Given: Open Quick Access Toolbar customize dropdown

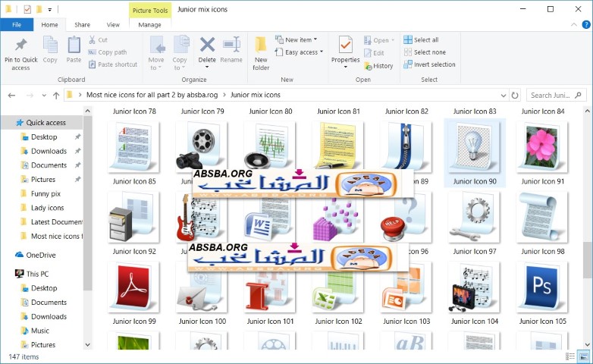Looking at the screenshot, I should click(49, 9).
